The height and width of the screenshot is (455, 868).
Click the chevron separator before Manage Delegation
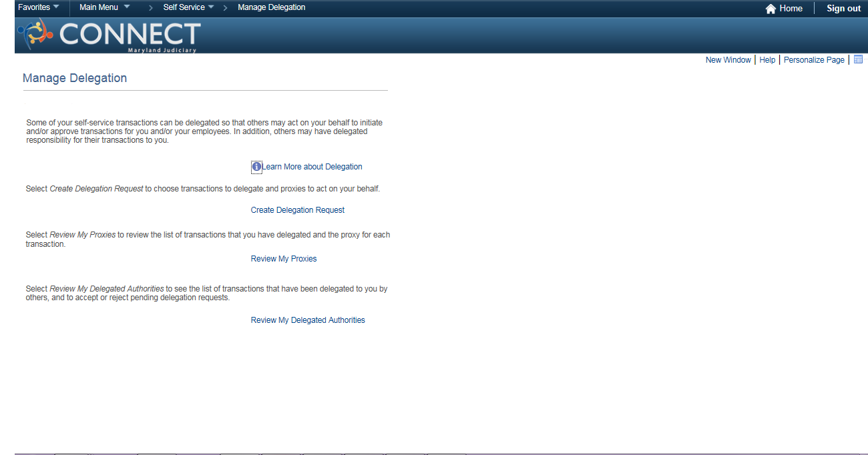[225, 8]
